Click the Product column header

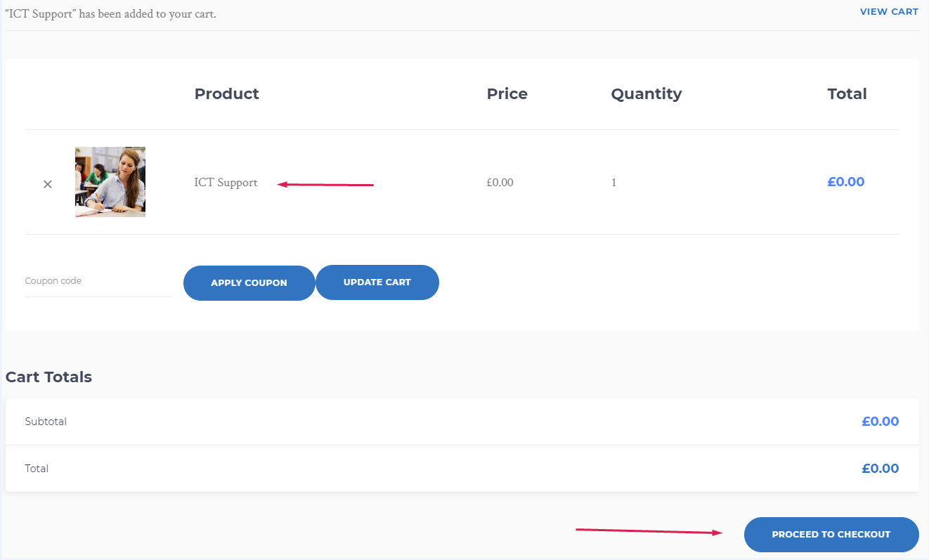click(x=226, y=94)
